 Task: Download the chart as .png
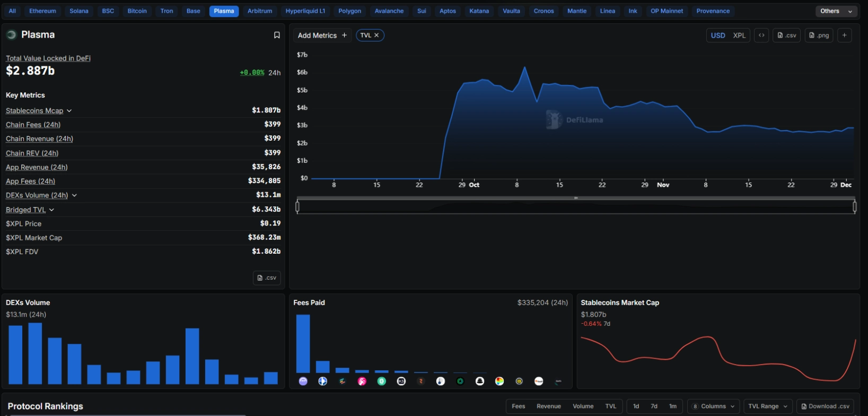pos(819,36)
